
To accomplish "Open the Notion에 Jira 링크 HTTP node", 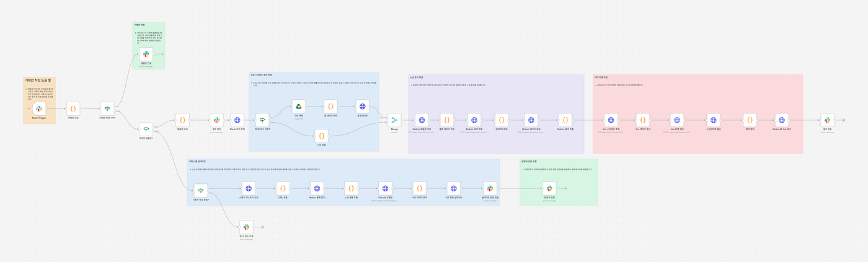I will pos(782,120).
